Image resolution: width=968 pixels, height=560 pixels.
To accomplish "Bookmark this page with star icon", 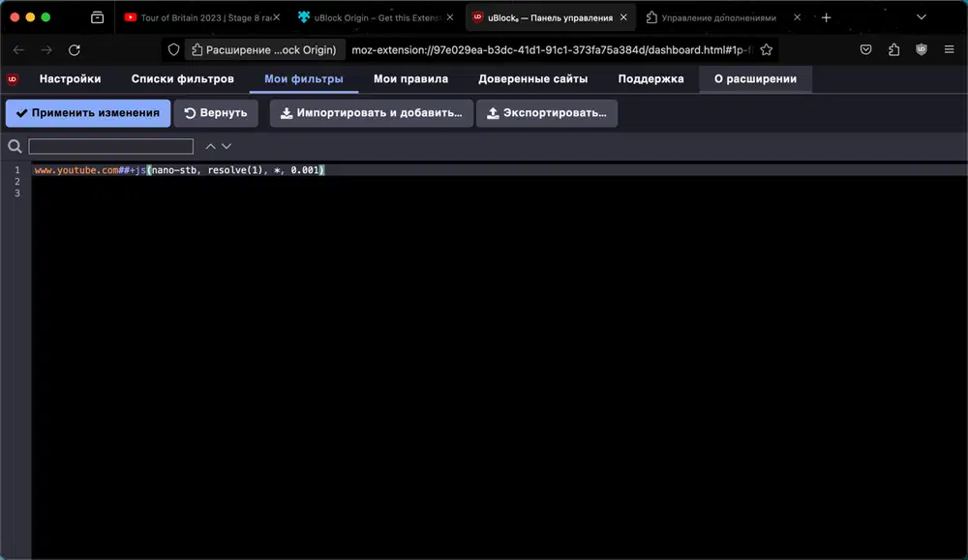I will (766, 50).
